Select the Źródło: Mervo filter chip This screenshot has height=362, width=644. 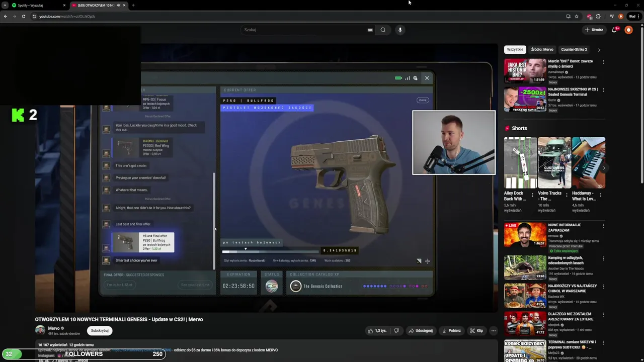[x=542, y=49]
